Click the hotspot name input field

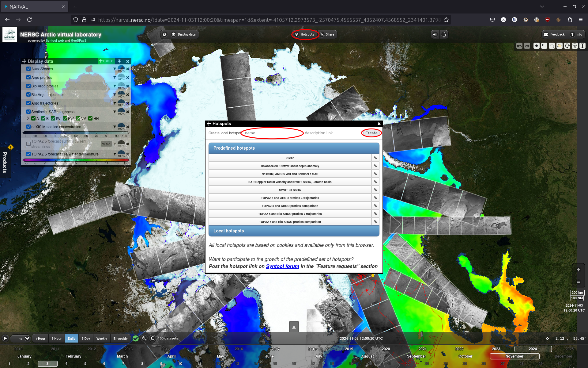pos(273,133)
